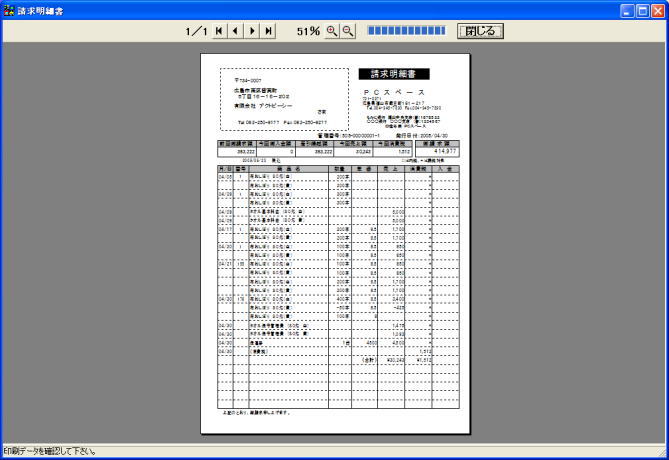The height and width of the screenshot is (460, 669).
Task: Click the blue progress bar
Action: coord(407,31)
